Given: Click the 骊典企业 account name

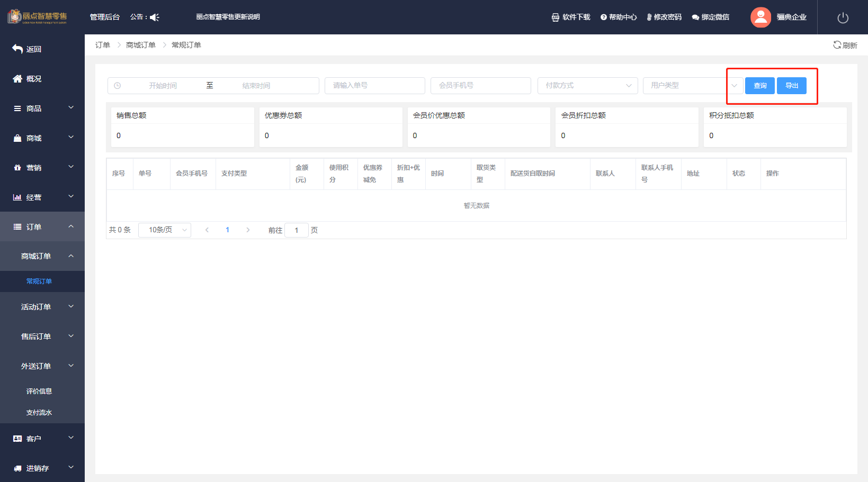Looking at the screenshot, I should 791,17.
